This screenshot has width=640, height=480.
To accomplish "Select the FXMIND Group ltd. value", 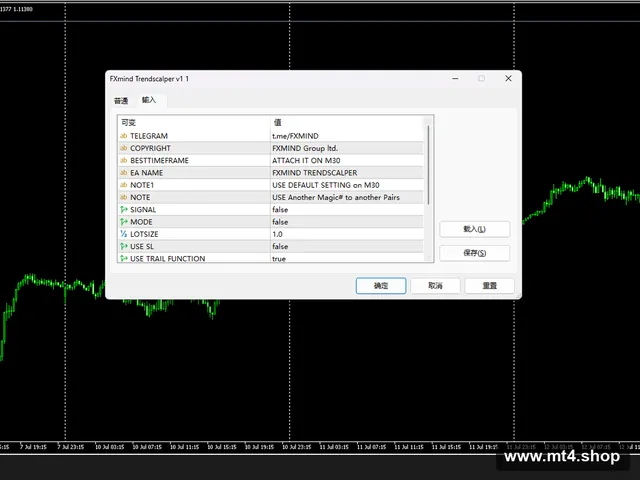I will coord(347,148).
